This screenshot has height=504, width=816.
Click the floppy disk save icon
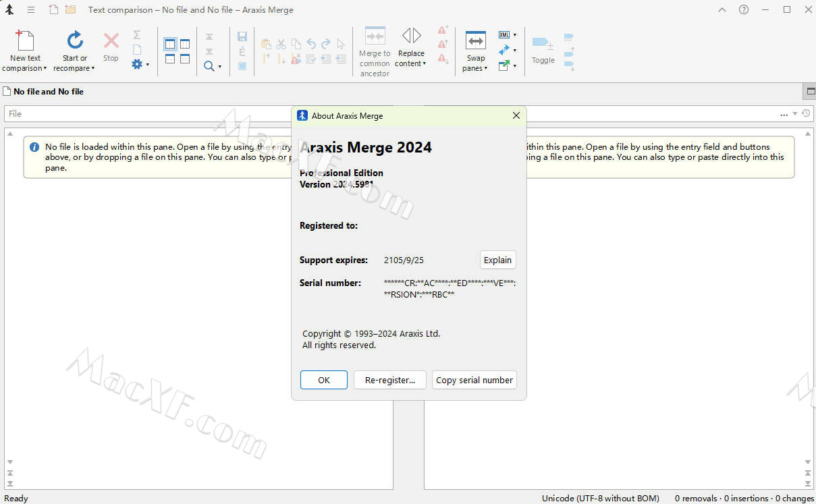242,36
